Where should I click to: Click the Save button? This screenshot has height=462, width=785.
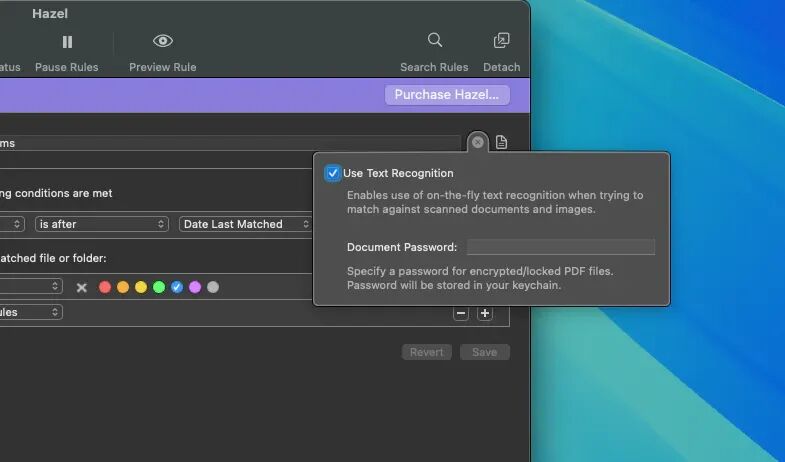pos(485,352)
